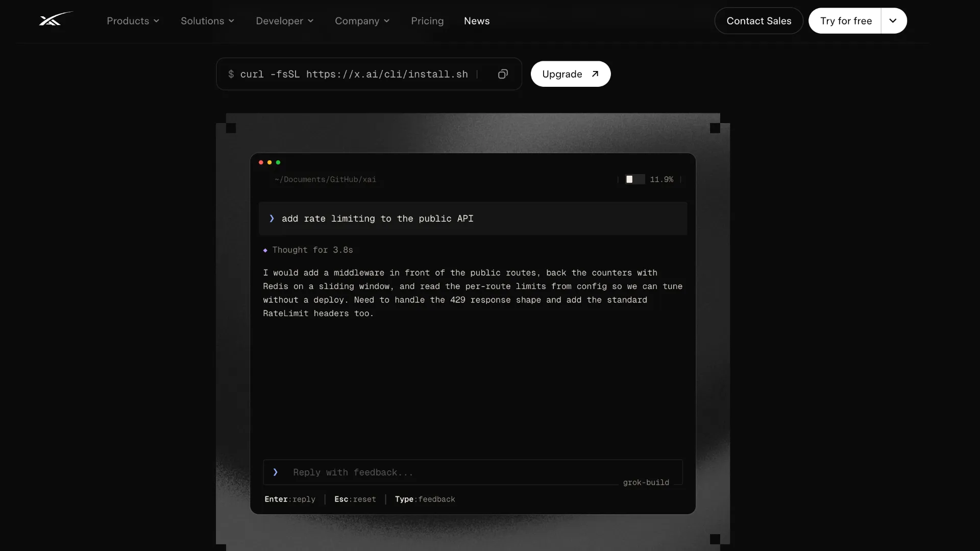Open the News page
Image resolution: width=980 pixels, height=551 pixels.
coord(477,21)
